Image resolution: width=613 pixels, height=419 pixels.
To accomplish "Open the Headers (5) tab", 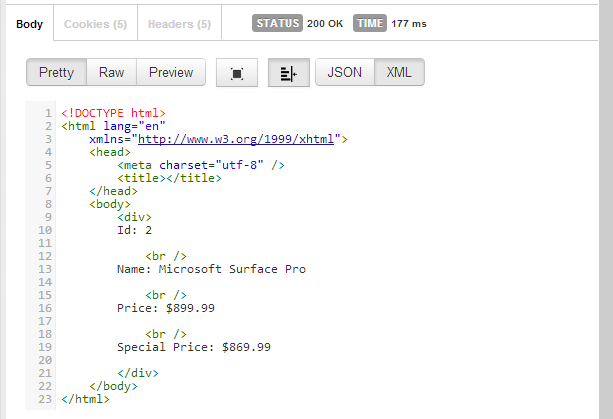I will [x=179, y=24].
